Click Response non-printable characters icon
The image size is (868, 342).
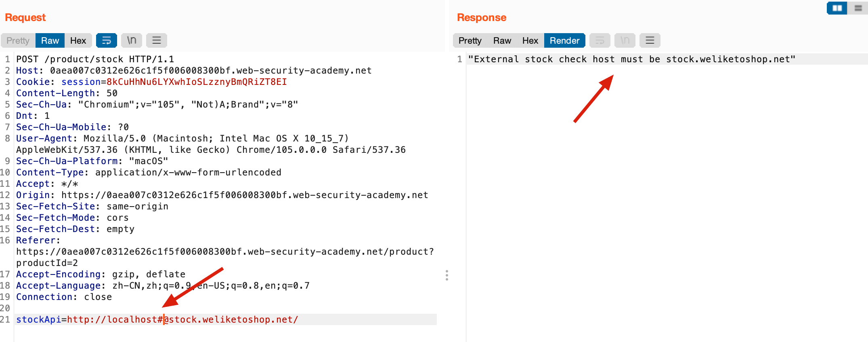(625, 40)
